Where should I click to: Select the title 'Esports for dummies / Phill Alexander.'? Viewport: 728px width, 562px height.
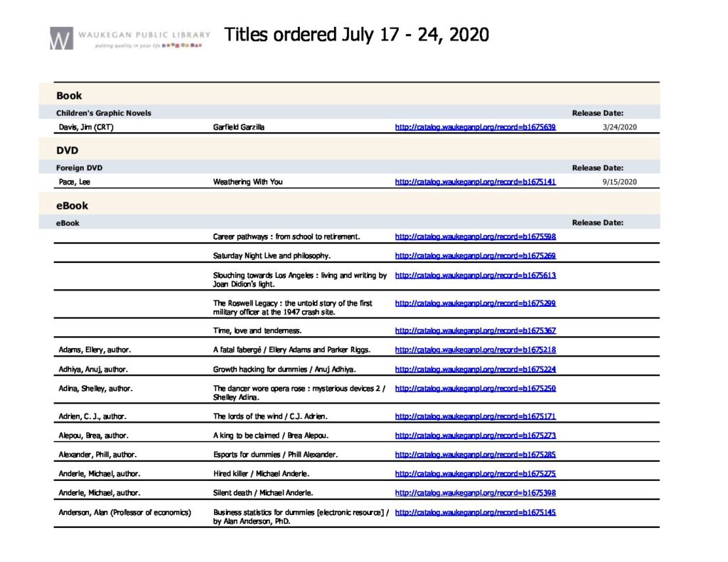coord(275,454)
